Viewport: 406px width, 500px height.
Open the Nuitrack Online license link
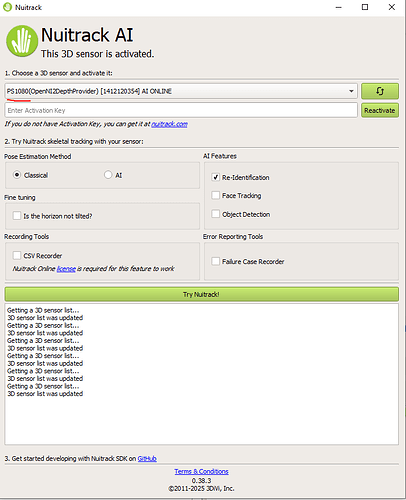click(66, 269)
